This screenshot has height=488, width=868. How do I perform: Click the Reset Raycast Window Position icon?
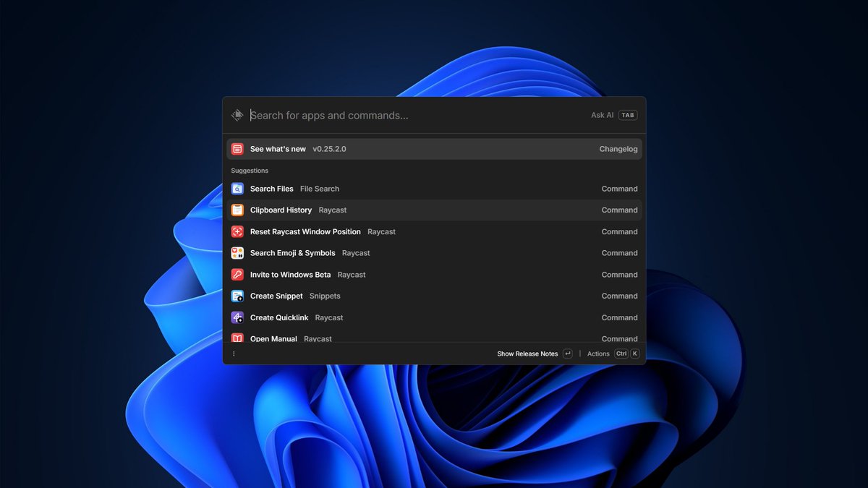click(237, 231)
